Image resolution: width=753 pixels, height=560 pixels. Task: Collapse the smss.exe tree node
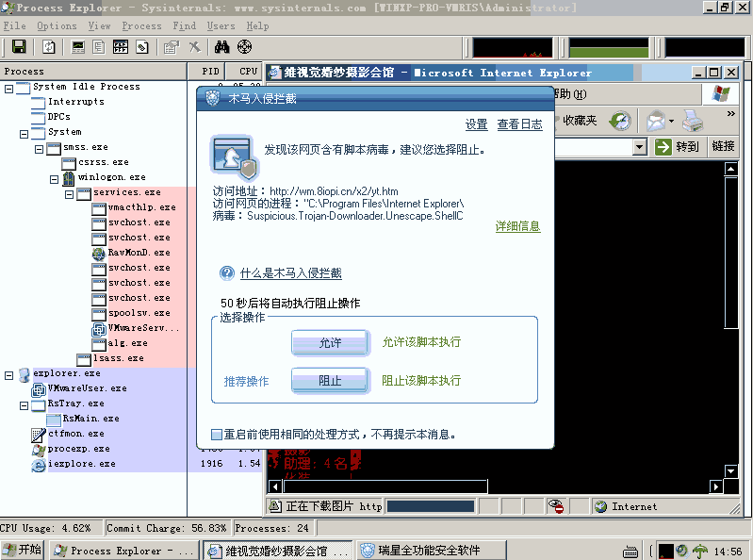click(39, 149)
